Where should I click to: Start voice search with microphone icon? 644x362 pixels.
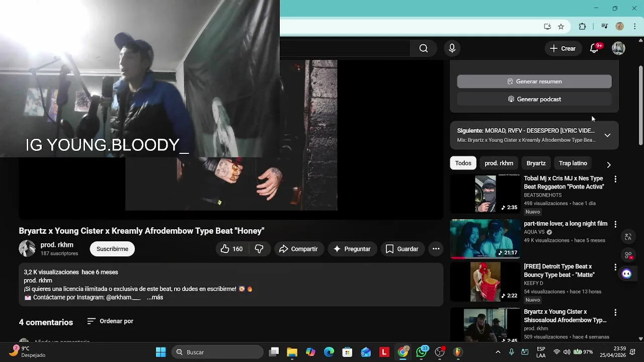pos(452,48)
